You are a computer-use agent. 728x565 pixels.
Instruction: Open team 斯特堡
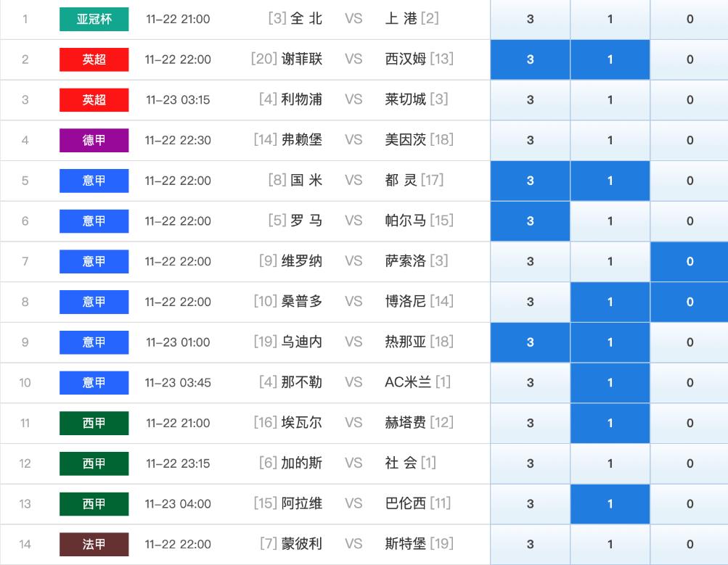405,543
